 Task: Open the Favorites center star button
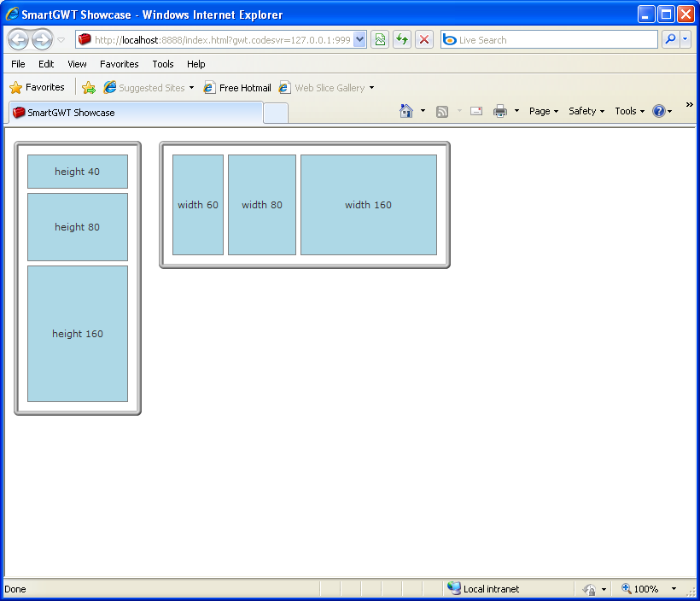(37, 87)
